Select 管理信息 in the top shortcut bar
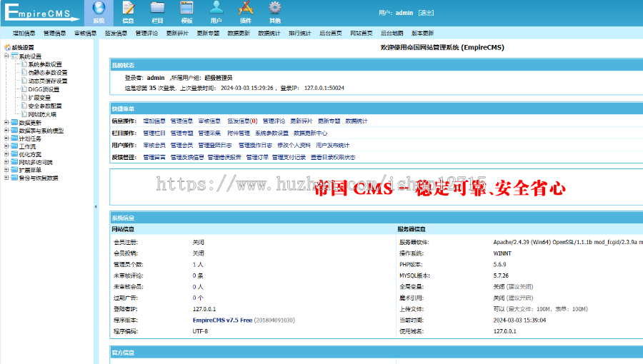The height and width of the screenshot is (364, 643). click(x=54, y=33)
